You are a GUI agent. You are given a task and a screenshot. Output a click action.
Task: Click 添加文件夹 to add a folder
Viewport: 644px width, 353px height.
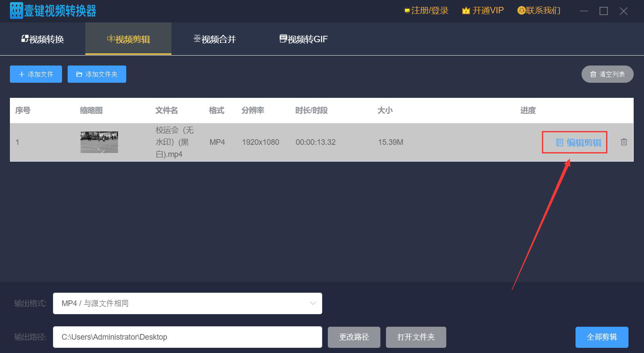tap(97, 74)
